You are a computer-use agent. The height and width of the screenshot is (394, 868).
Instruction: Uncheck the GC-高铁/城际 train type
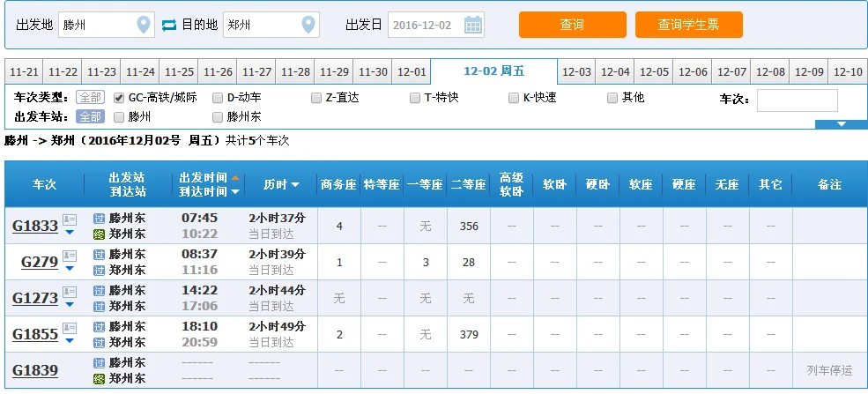(118, 98)
